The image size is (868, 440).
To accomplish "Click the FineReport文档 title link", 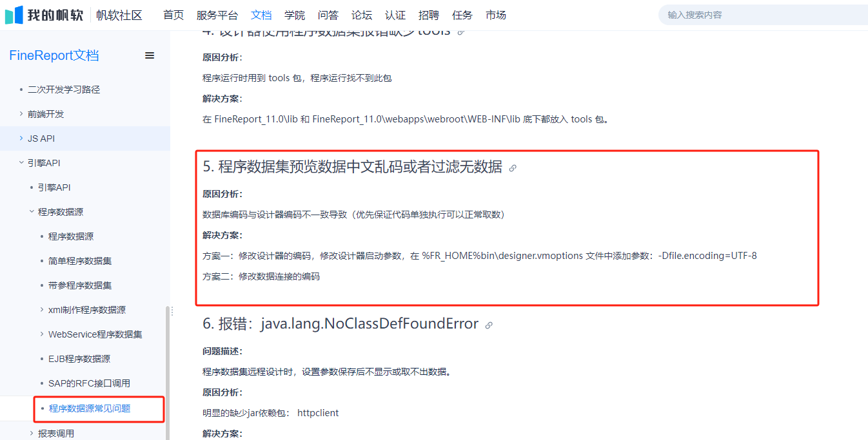I will [54, 56].
